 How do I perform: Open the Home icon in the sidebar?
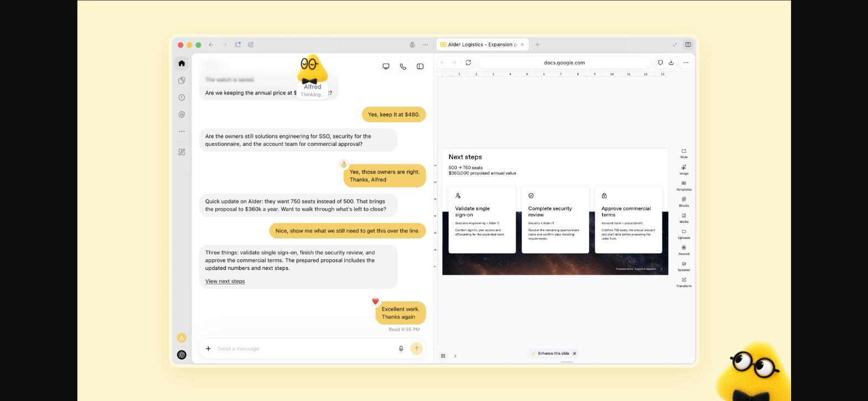click(182, 64)
